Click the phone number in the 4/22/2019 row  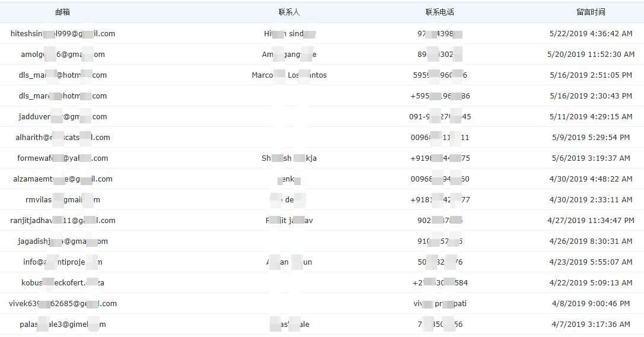(x=439, y=283)
